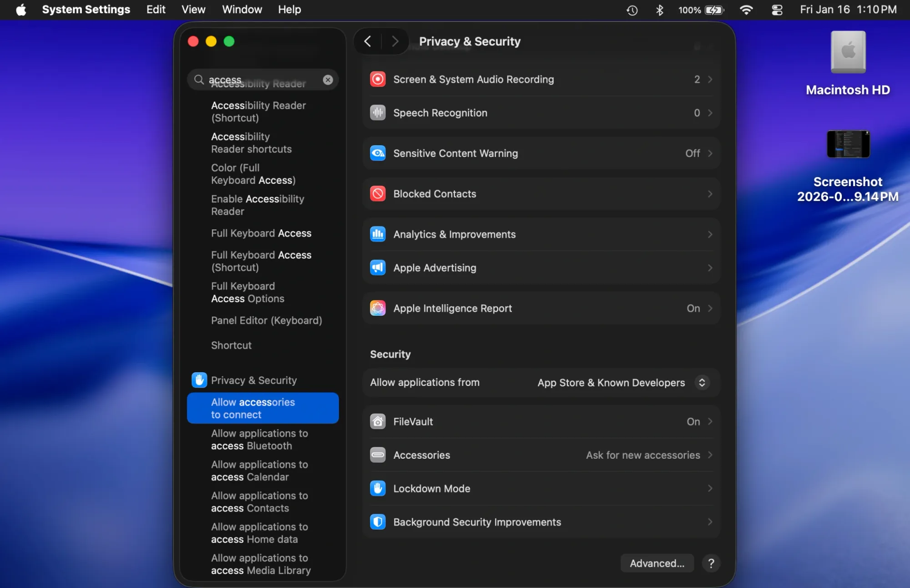Viewport: 910px width, 588px height.
Task: Open the Window menu
Action: click(242, 10)
